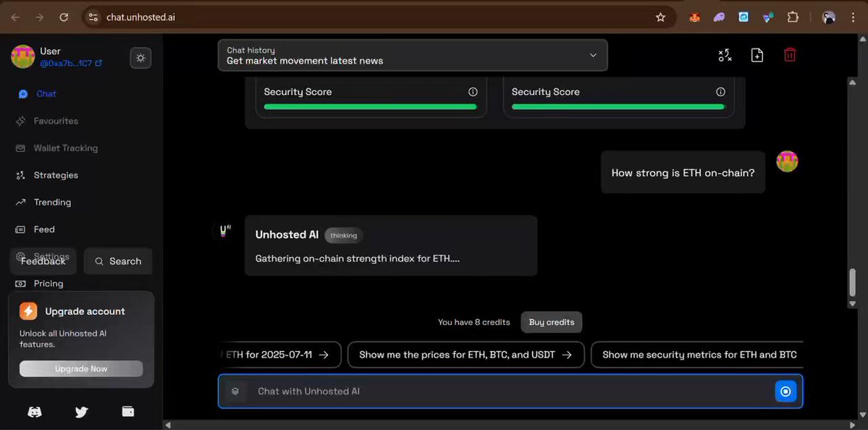Click user avatar in sidebar

(x=23, y=57)
